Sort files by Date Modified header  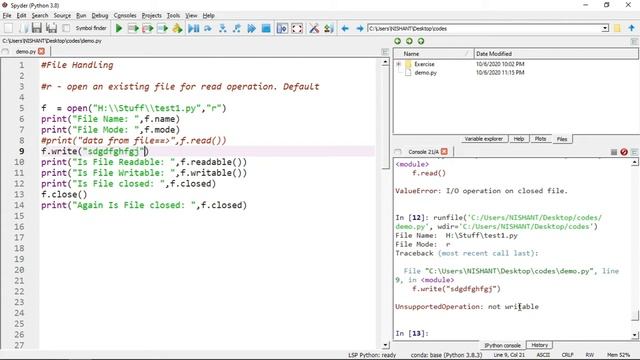(x=555, y=54)
